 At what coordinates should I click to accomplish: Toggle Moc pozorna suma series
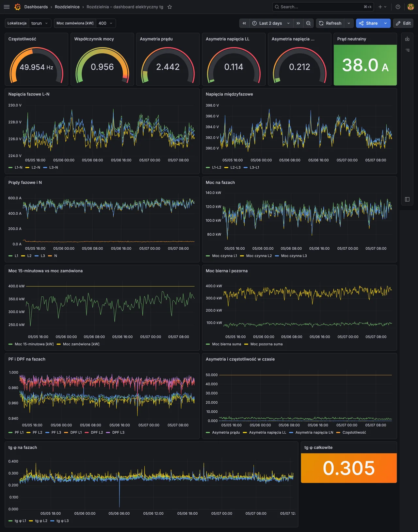266,344
